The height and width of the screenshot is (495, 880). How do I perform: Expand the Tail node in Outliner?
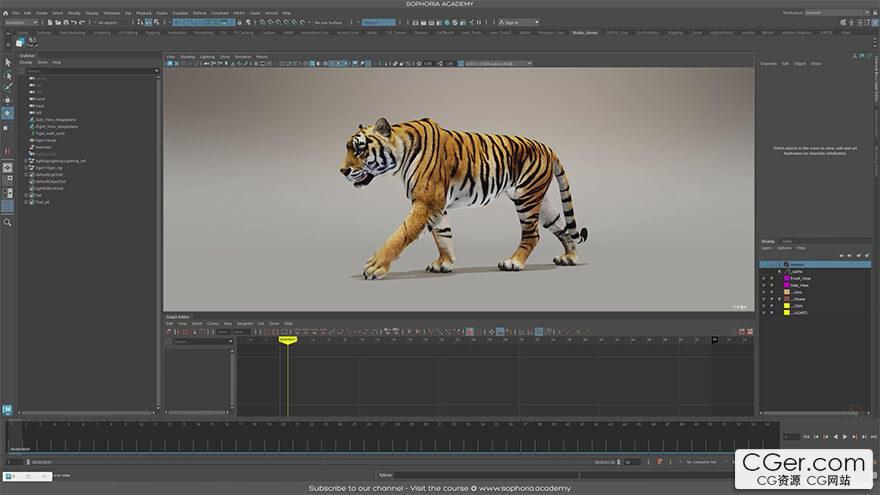click(26, 195)
